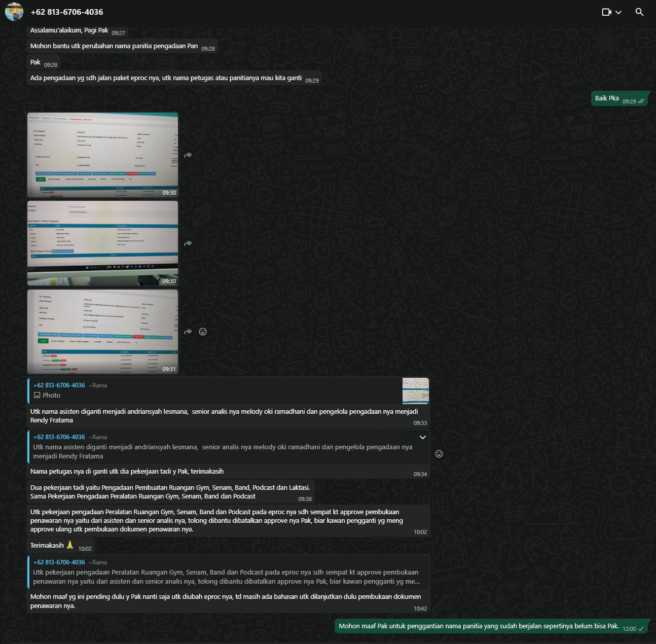Select the sent message 'Baik Pka'

pos(607,98)
